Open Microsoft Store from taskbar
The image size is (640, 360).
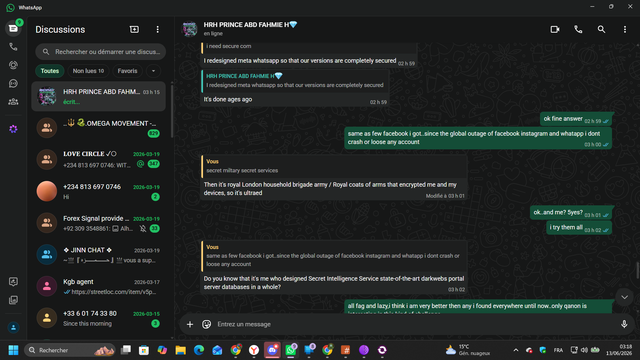pyautogui.click(x=144, y=350)
